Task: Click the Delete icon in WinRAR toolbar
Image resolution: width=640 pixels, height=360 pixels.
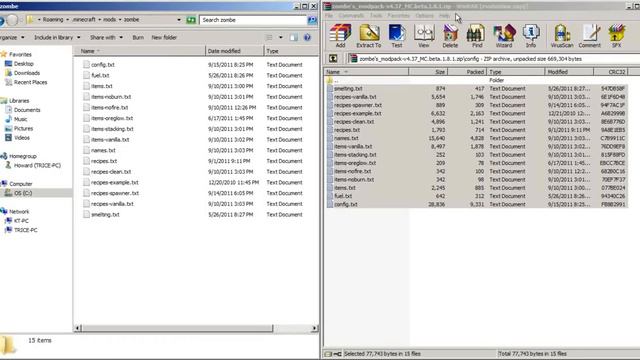Action: pos(450,36)
